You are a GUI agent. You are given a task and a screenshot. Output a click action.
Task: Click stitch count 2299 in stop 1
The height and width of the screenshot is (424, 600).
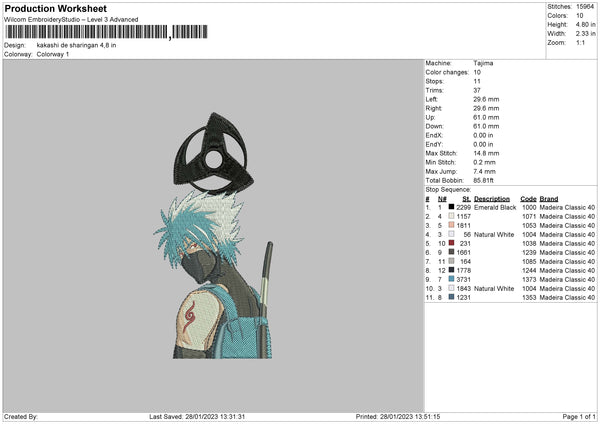tap(463, 207)
